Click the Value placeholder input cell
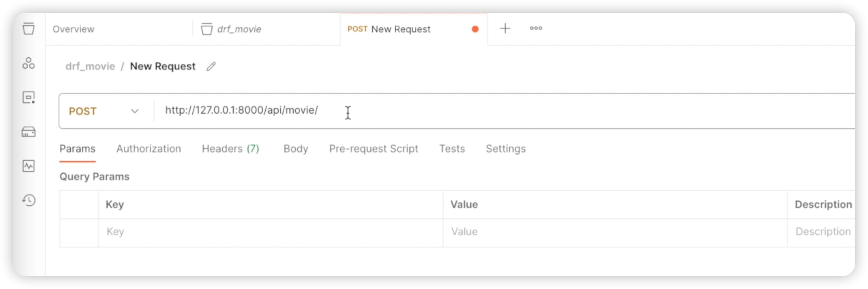 (615, 232)
